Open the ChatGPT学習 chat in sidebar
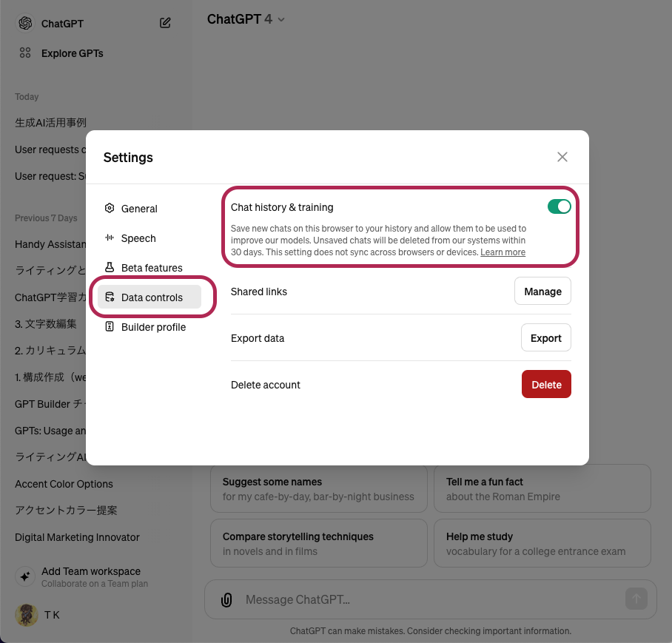This screenshot has height=643, width=672. pos(50,297)
